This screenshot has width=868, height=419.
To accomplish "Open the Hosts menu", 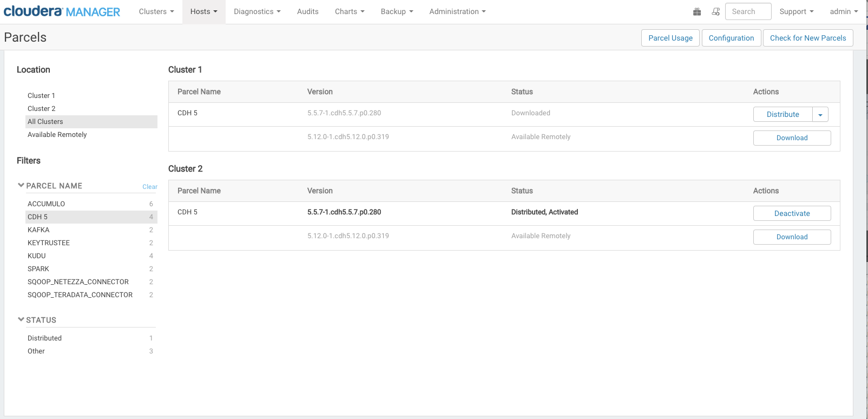I will coord(203,11).
